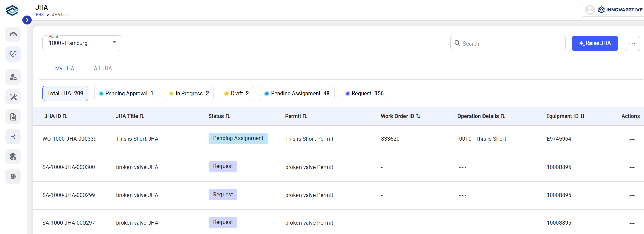Screen dimensions: 644x234
Task: Filter by Request 156 status chip
Action: pyautogui.click(x=365, y=94)
